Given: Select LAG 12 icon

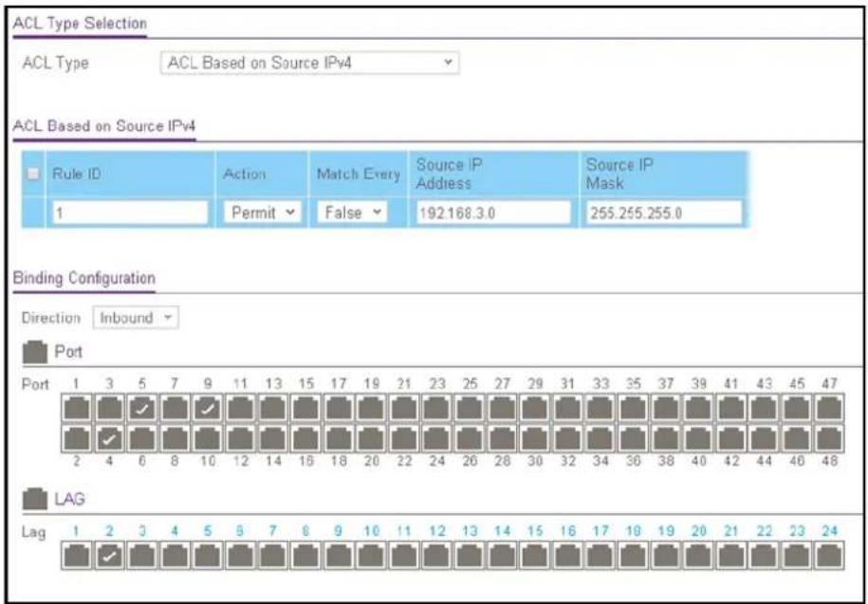Looking at the screenshot, I should pyautogui.click(x=436, y=556).
